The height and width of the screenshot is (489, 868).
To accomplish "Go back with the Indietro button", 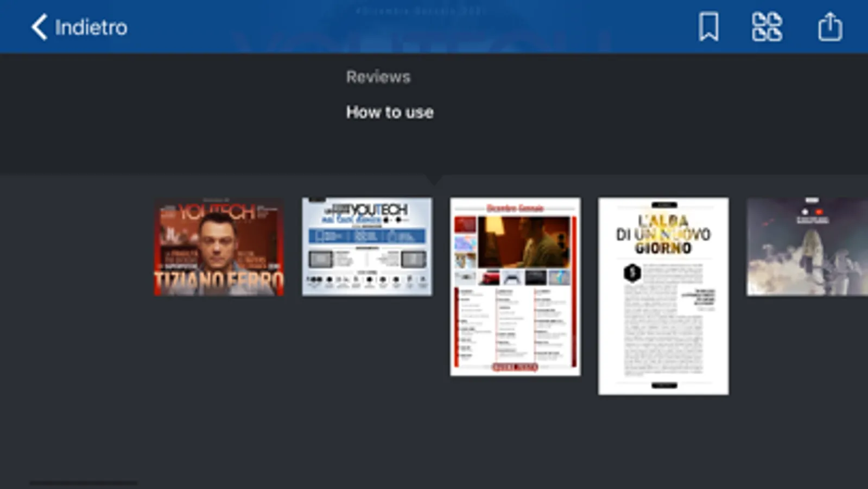I will (79, 27).
